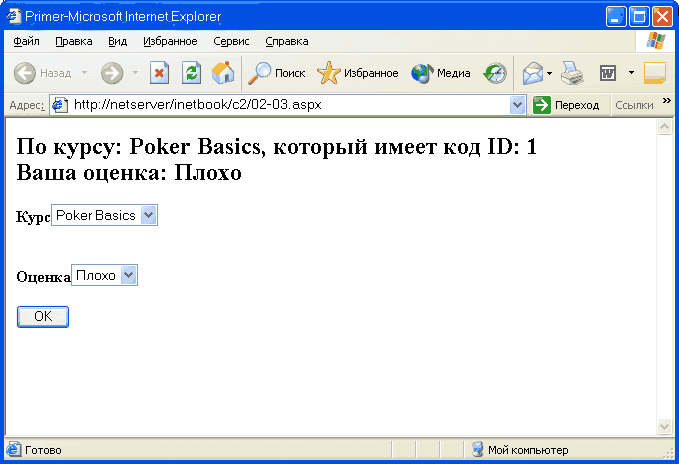
Task: Expand the Ссылки links chevron
Action: pyautogui.click(x=666, y=101)
